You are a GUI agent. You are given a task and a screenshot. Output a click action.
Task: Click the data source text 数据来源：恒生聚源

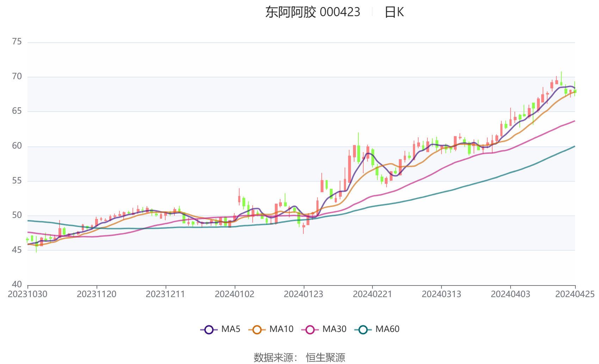pos(299,357)
